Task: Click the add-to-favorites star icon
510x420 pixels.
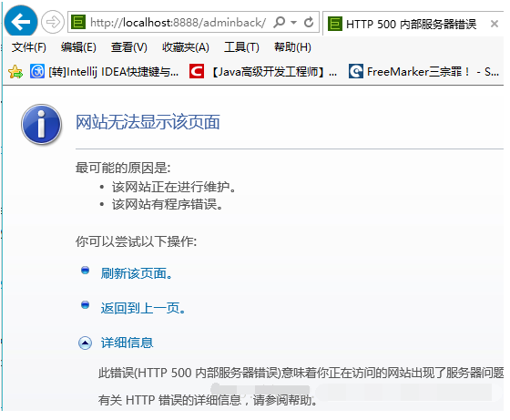Action: pyautogui.click(x=15, y=72)
